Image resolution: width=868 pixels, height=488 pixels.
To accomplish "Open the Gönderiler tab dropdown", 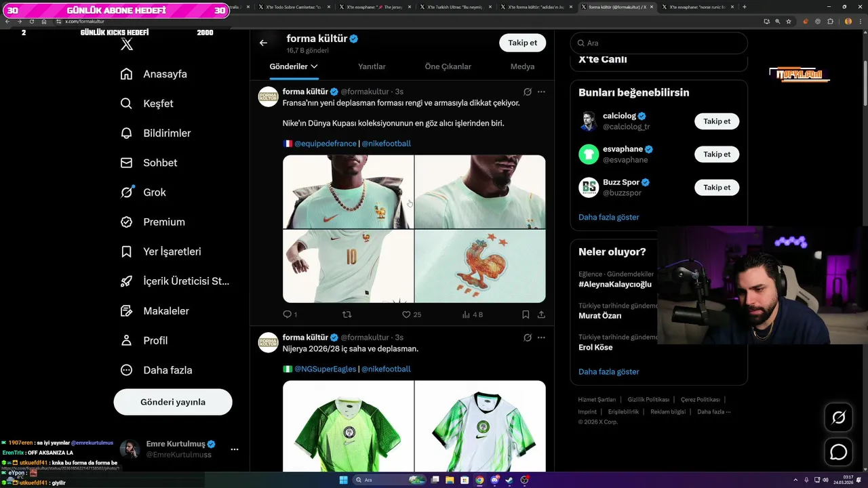I will (x=294, y=66).
